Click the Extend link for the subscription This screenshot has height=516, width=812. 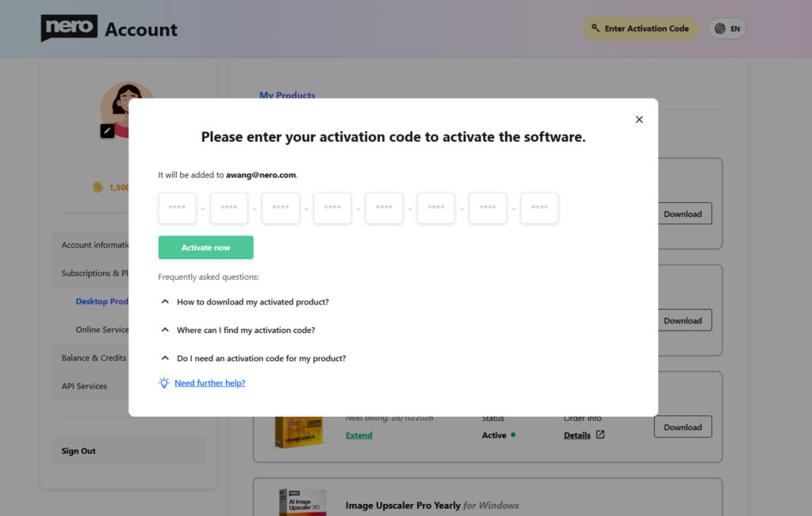coord(359,434)
